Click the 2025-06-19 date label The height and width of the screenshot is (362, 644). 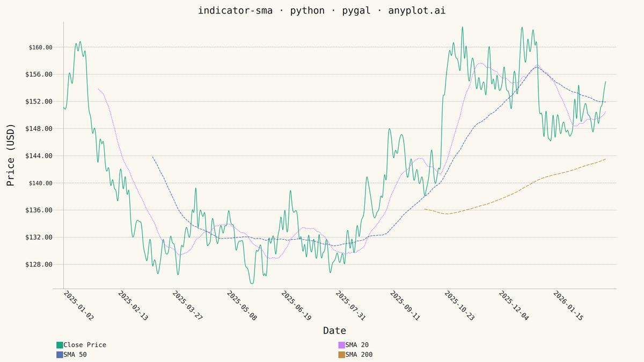(296, 306)
